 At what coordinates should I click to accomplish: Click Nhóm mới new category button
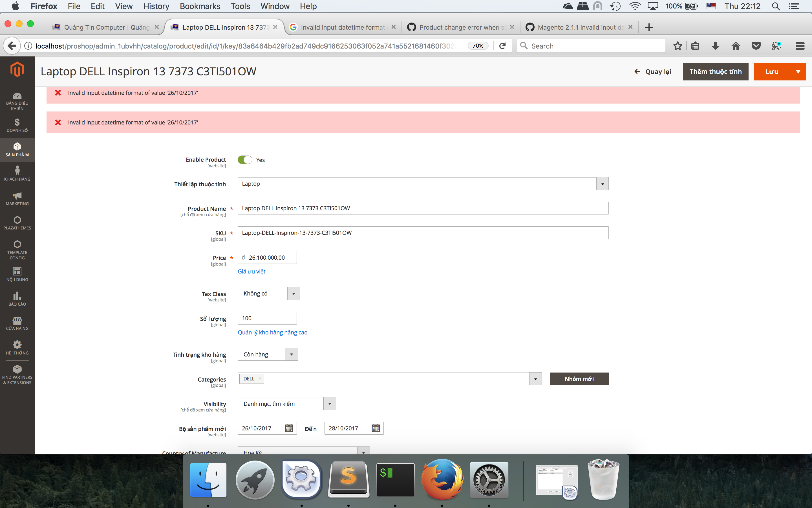[x=579, y=379]
